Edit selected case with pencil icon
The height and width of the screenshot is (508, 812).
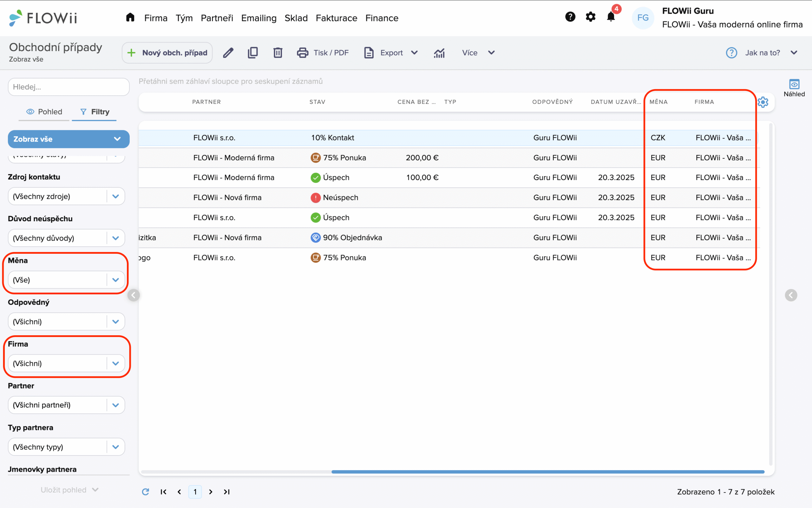pos(228,53)
